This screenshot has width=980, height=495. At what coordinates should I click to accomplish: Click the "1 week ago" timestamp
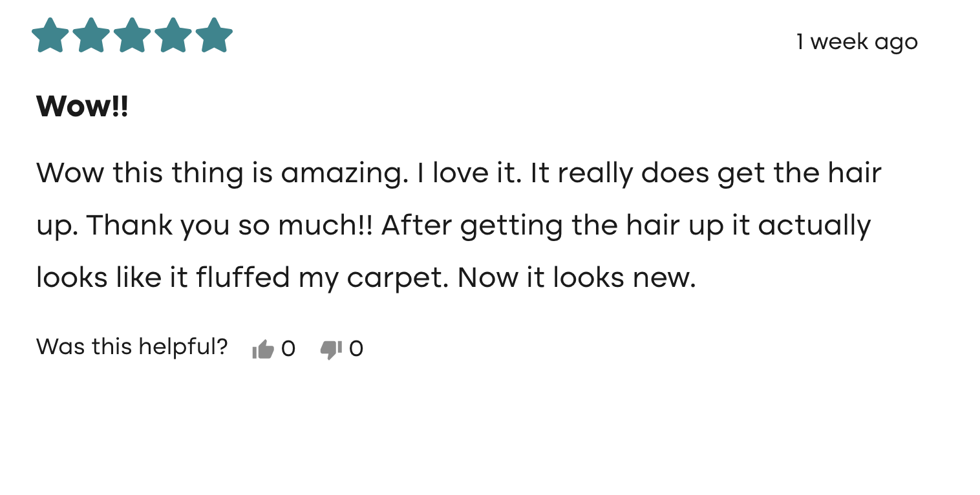click(857, 42)
